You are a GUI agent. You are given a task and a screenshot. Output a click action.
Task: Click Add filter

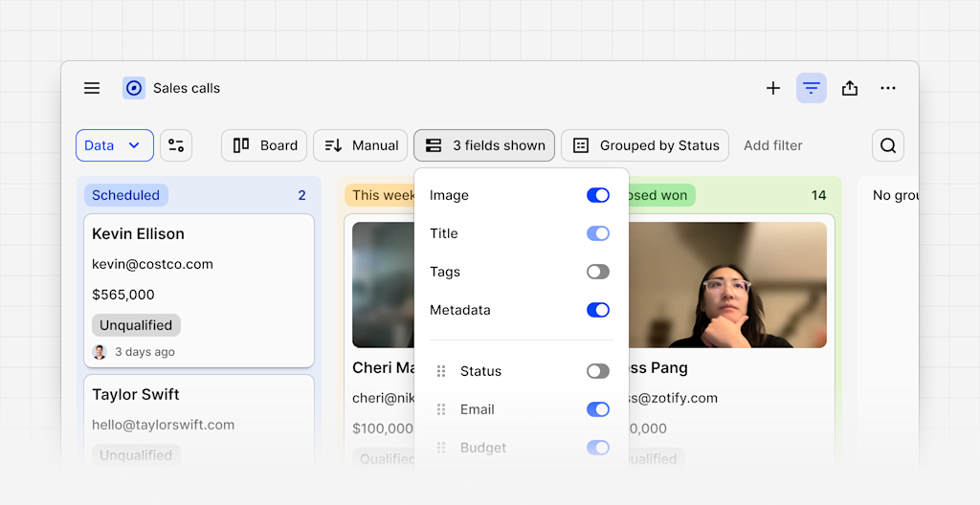(x=773, y=145)
